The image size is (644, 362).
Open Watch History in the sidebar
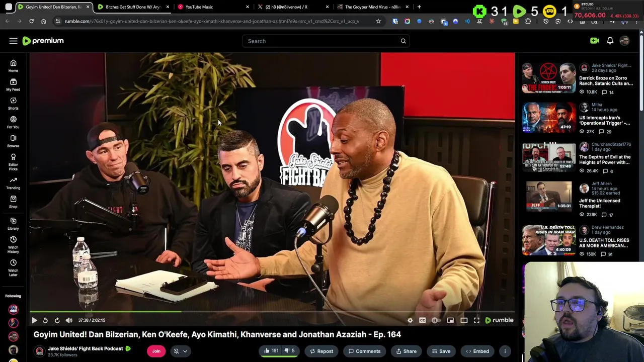(13, 244)
